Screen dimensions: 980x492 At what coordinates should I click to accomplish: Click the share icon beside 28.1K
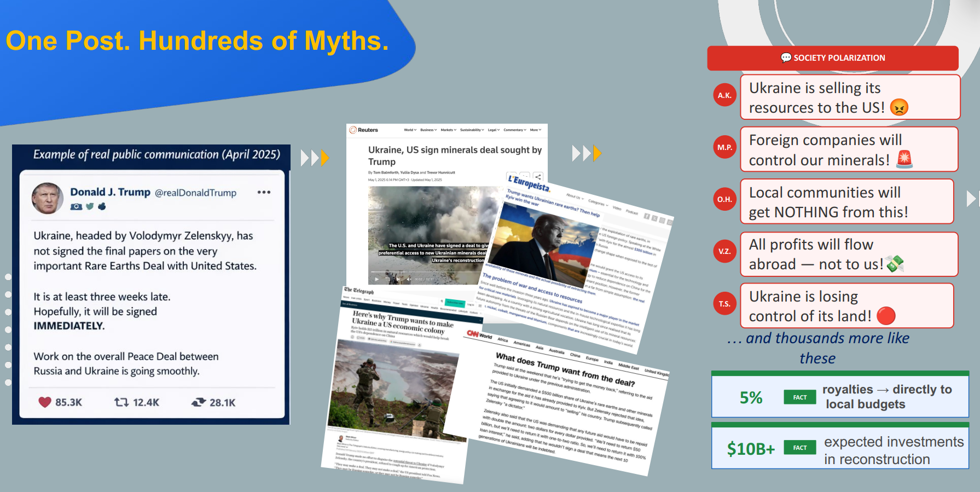click(199, 402)
